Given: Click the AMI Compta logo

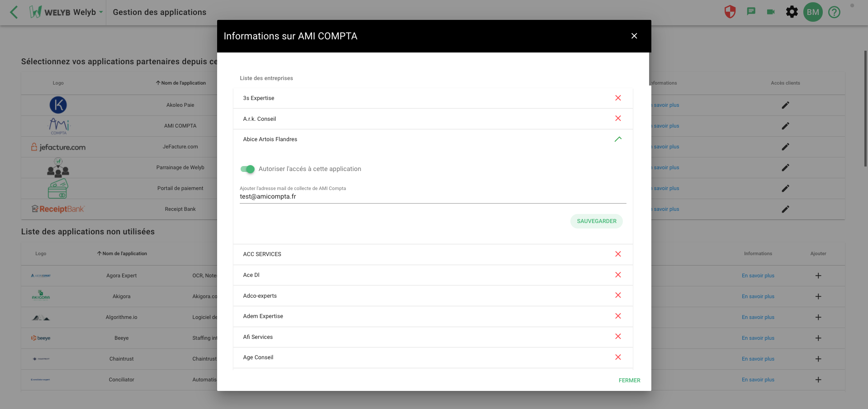Looking at the screenshot, I should click(x=59, y=126).
